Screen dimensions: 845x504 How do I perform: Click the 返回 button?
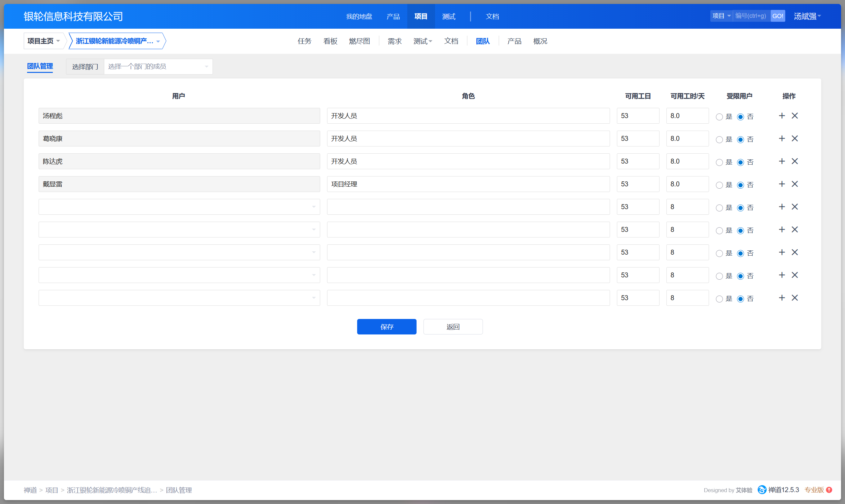coord(453,327)
